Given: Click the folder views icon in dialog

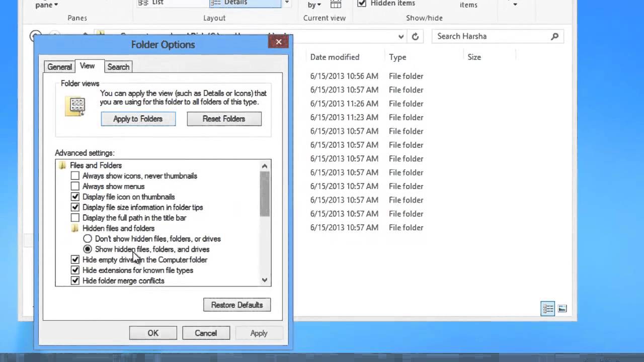Looking at the screenshot, I should (x=76, y=106).
